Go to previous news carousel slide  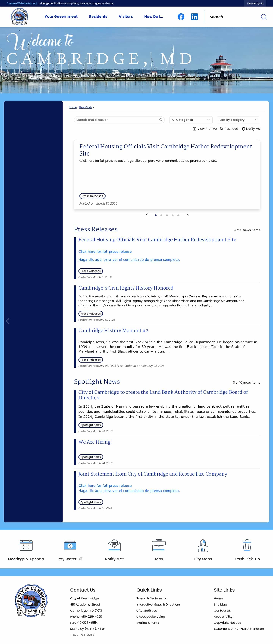[x=147, y=215]
